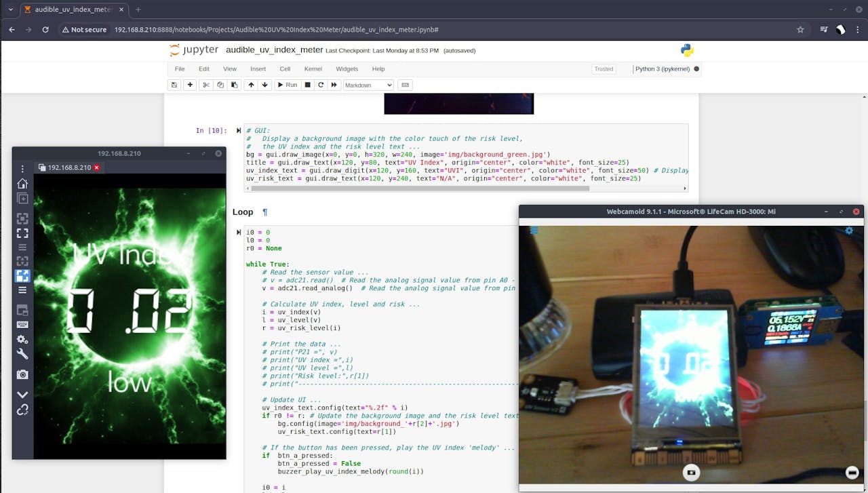
Task: Collapse the VNC sidebar with the chevron
Action: coord(22,394)
